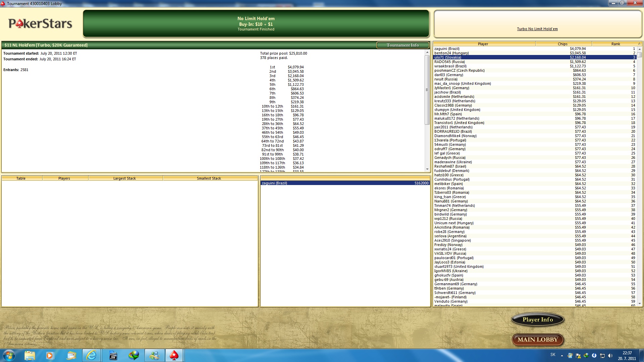Click the Daemon Tools lightning tray icon
644x362 pixels.
[x=594, y=356]
